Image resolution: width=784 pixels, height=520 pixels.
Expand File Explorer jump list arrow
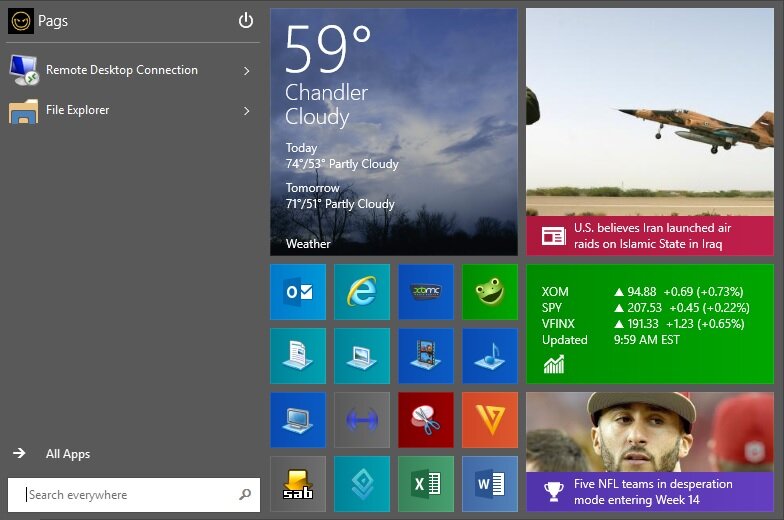pos(246,111)
